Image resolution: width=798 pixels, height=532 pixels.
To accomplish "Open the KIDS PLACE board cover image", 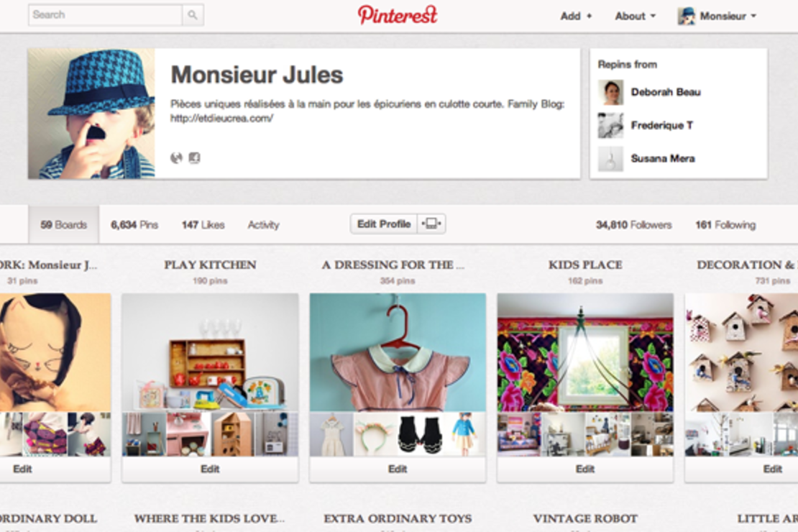I will tap(585, 352).
